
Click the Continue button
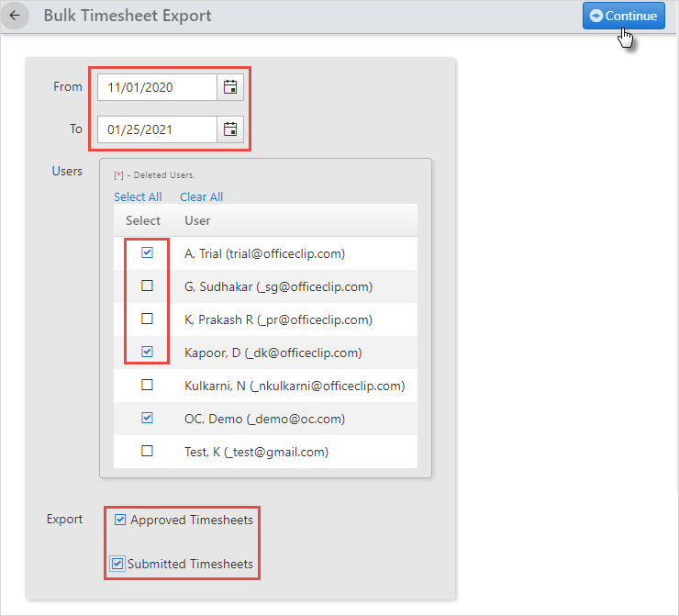click(x=624, y=16)
